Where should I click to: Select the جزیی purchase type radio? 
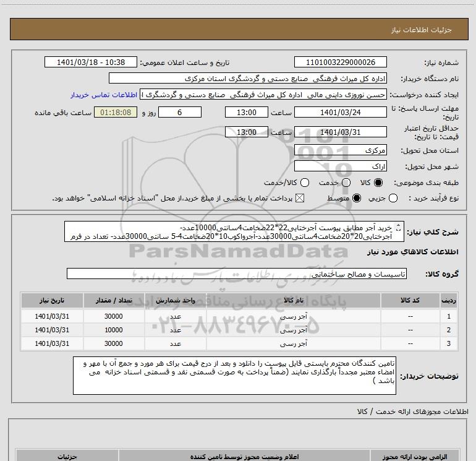point(393,199)
